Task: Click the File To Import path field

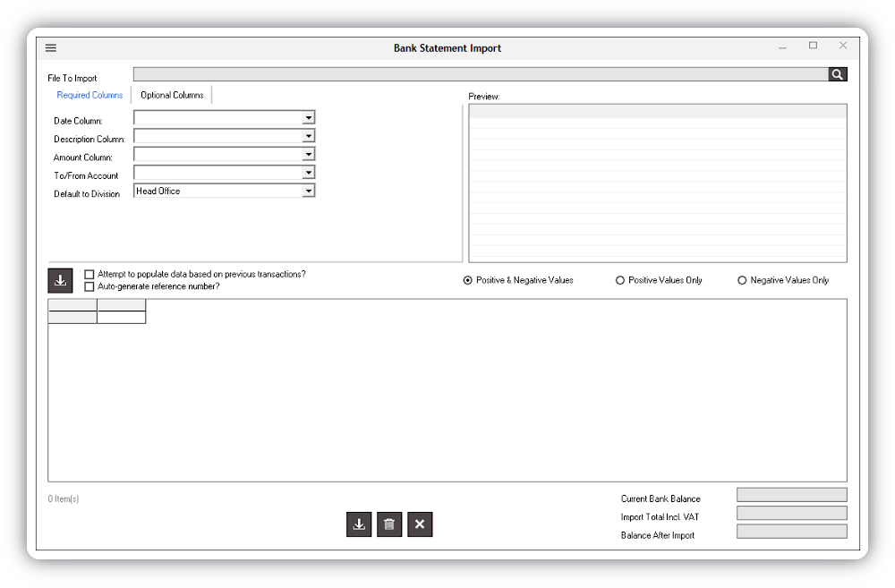Action: click(x=481, y=74)
